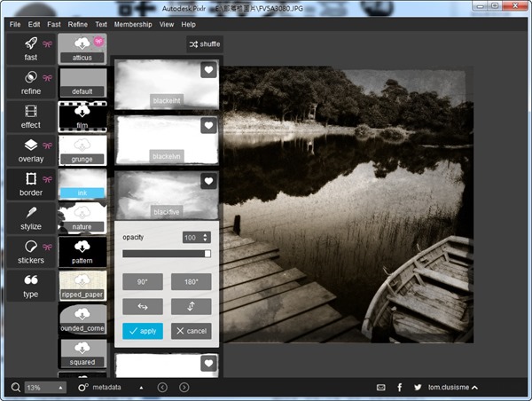Screen dimensions: 532x401
Task: Open the Membership menu
Action: pos(133,24)
